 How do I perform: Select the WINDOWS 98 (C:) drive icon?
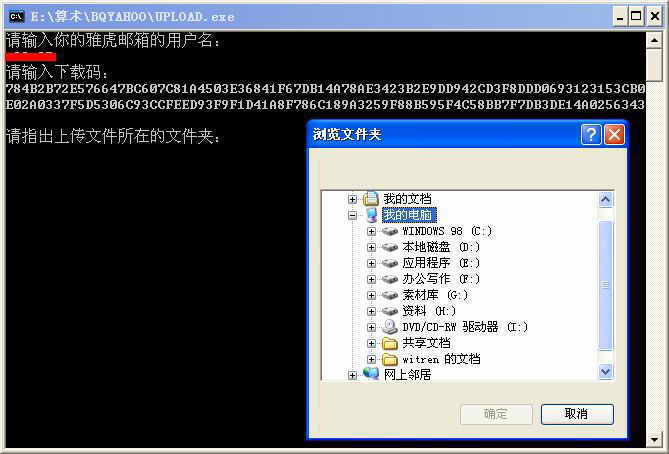[390, 231]
